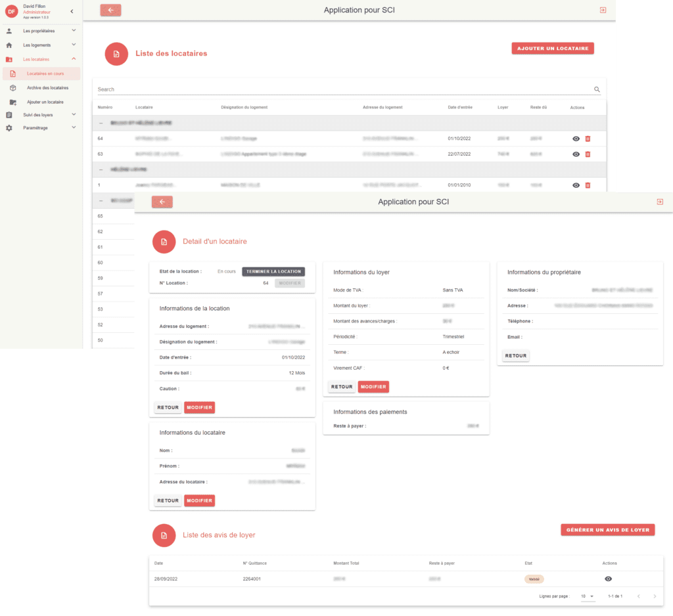View the 28/09/2022 rent notice eye icon
673x616 pixels.
[608, 579]
